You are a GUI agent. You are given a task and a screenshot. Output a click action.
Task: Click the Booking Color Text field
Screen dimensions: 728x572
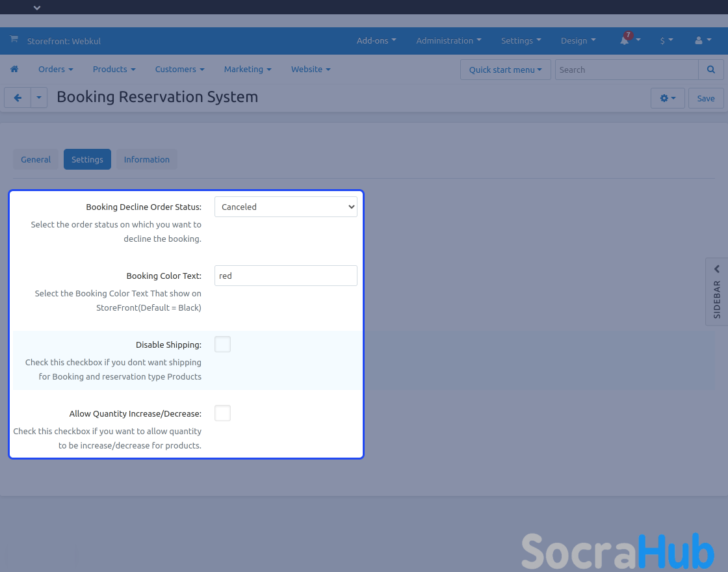pyautogui.click(x=286, y=276)
